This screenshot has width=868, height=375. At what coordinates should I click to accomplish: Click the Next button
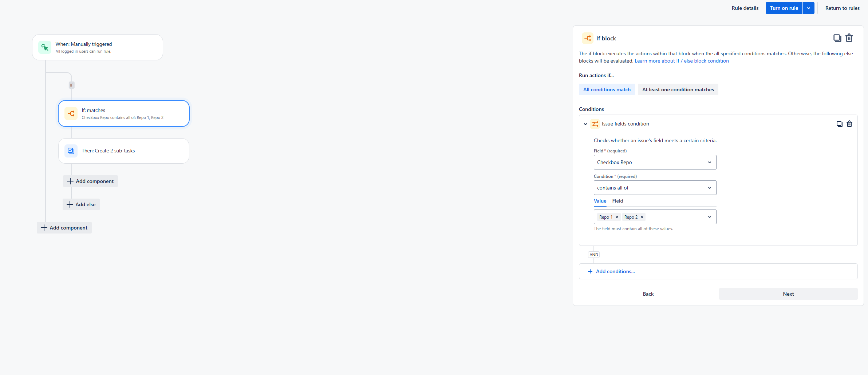pos(788,294)
